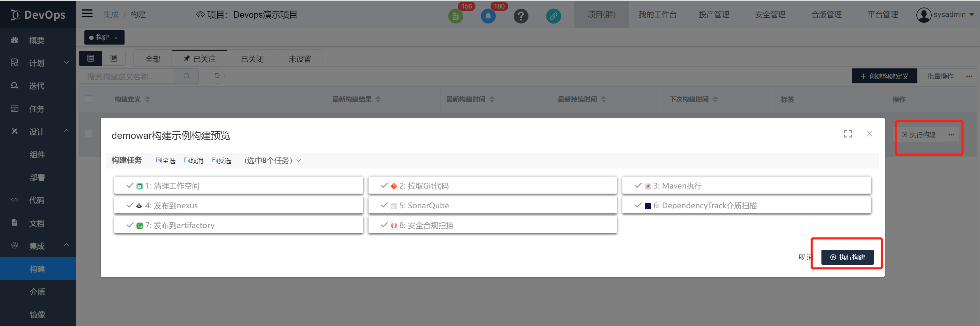980x326 pixels.
Task: Click 执行构建 in the preview dialog
Action: pyautogui.click(x=847, y=257)
